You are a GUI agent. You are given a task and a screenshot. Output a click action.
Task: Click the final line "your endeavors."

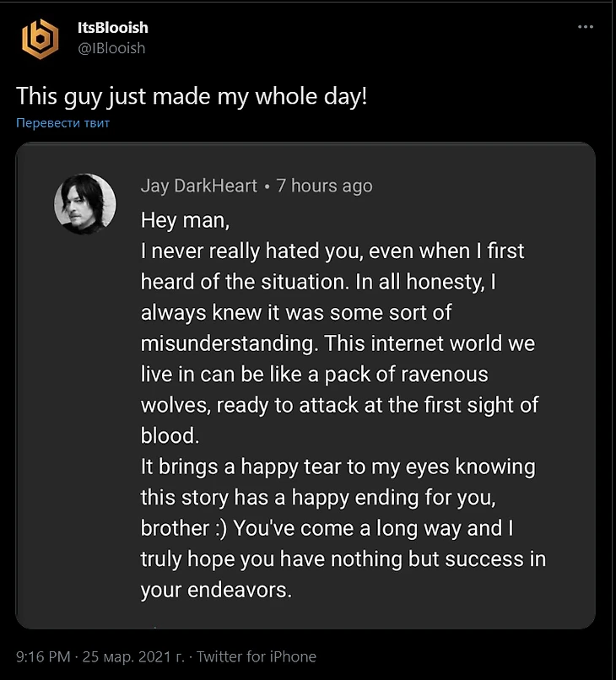coord(216,590)
